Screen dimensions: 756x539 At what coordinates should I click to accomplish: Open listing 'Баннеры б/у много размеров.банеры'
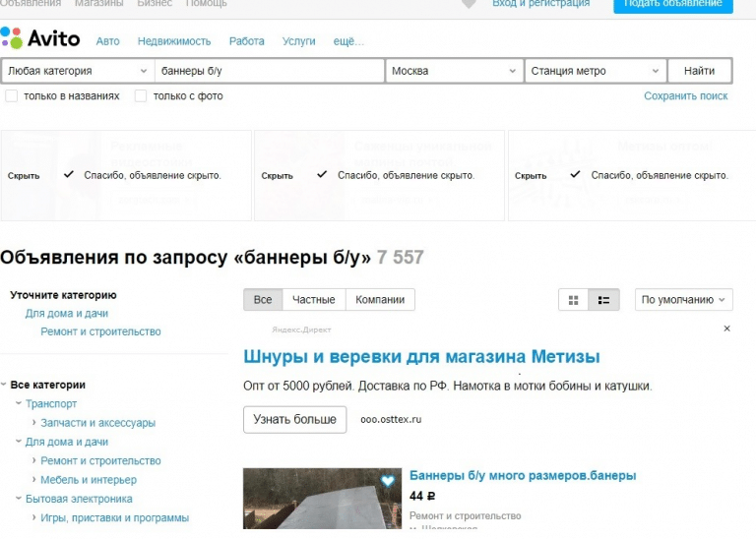(x=523, y=475)
